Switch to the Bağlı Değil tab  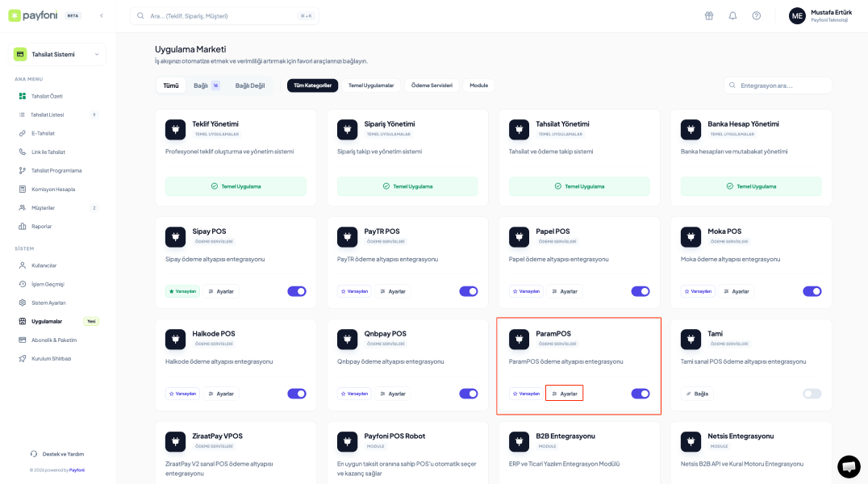click(x=250, y=85)
